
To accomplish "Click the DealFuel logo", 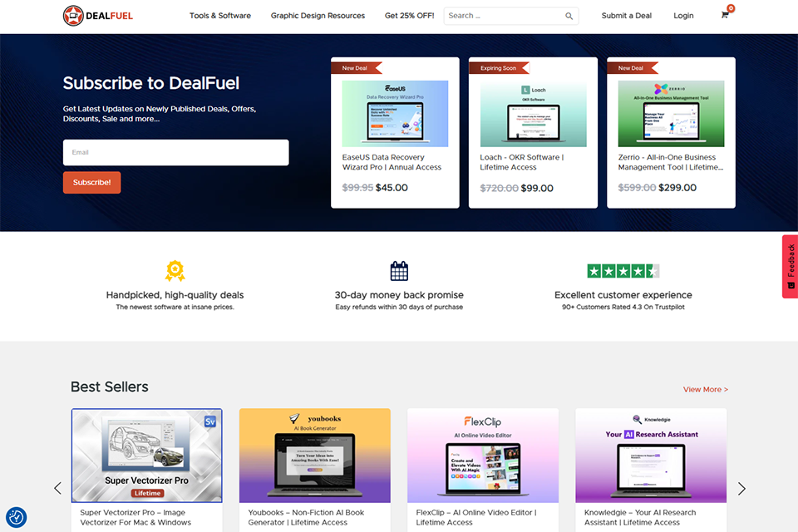I will (x=98, y=16).
